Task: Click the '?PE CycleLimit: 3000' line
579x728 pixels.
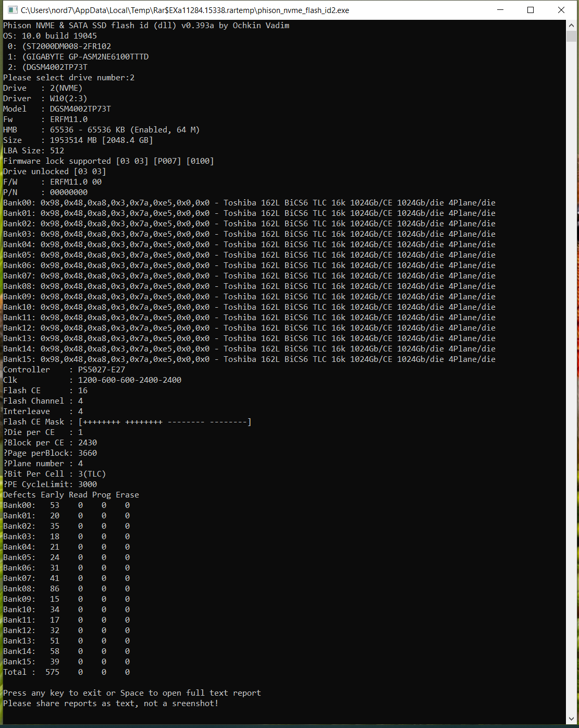Action: 50,484
